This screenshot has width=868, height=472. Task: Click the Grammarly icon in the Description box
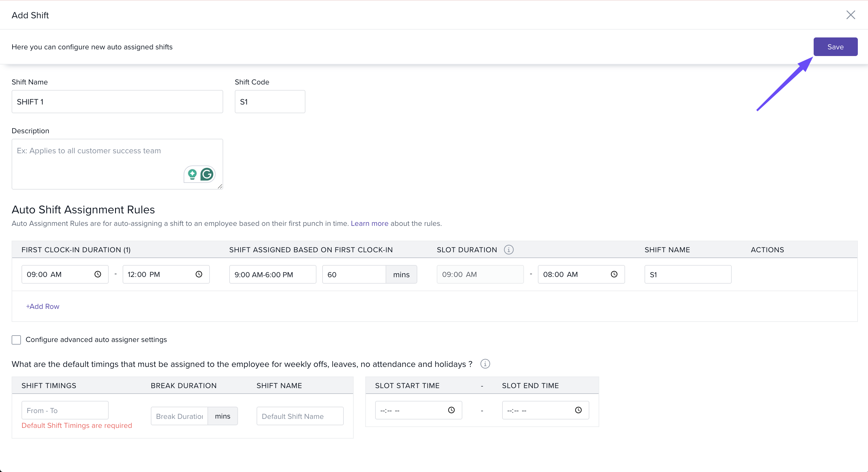pos(207,174)
